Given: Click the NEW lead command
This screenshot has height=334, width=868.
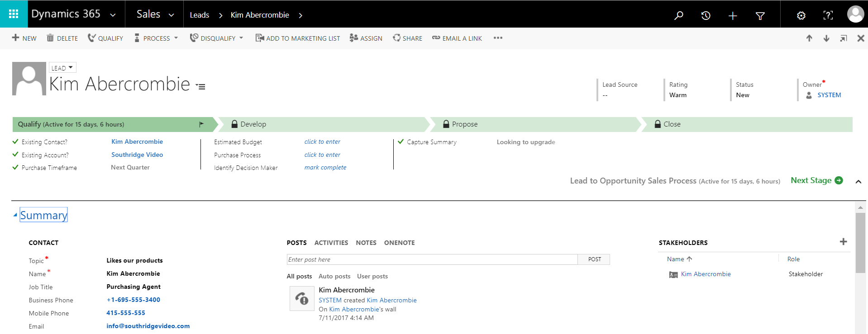Looking at the screenshot, I should pos(24,38).
